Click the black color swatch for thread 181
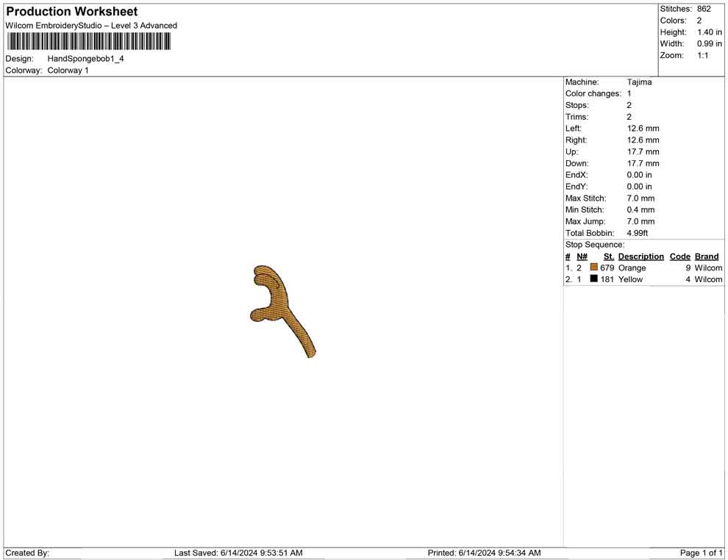The width and height of the screenshot is (728, 560). (594, 279)
